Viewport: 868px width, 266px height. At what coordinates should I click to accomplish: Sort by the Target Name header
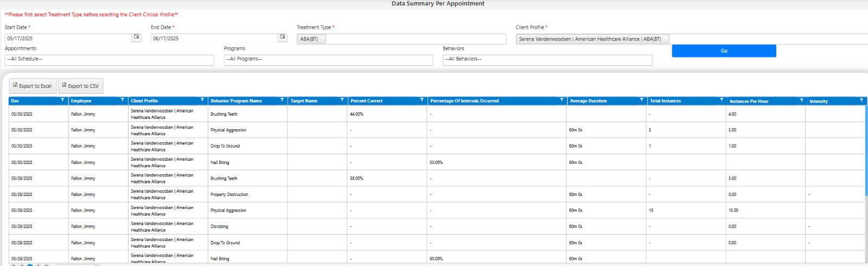coord(304,101)
